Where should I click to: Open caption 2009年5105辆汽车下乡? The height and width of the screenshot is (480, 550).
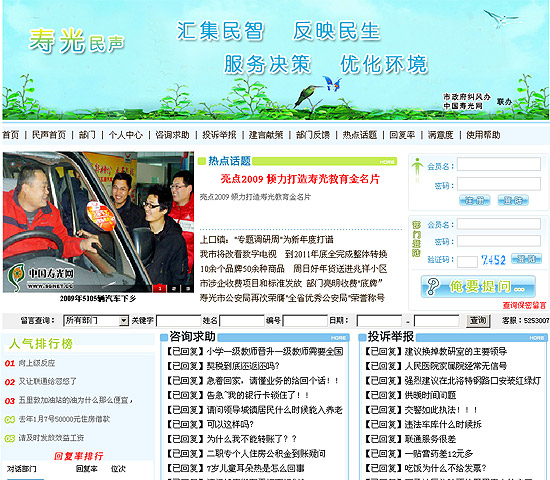pyautogui.click(x=98, y=299)
